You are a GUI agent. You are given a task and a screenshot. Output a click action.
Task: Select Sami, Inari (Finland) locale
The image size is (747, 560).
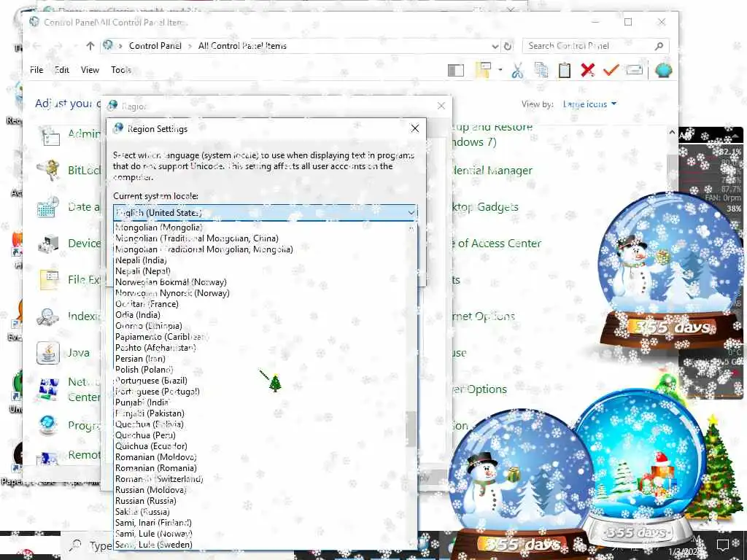260,524
